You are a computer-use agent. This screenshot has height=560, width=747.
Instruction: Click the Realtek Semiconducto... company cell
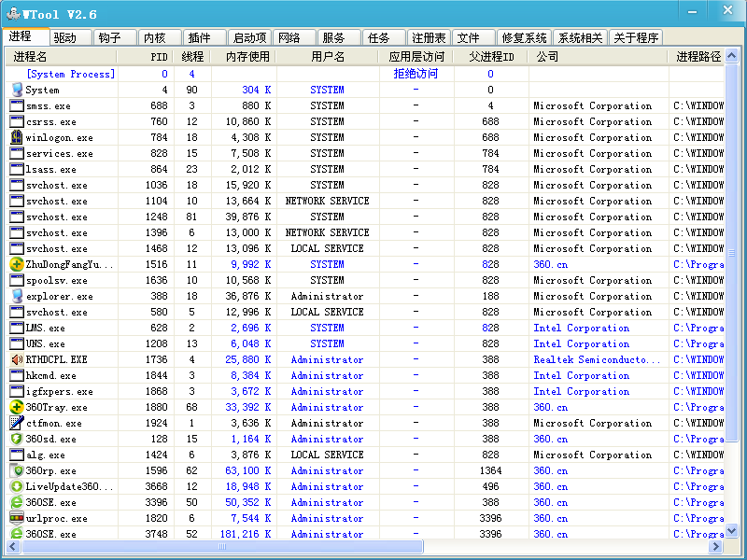coord(597,359)
